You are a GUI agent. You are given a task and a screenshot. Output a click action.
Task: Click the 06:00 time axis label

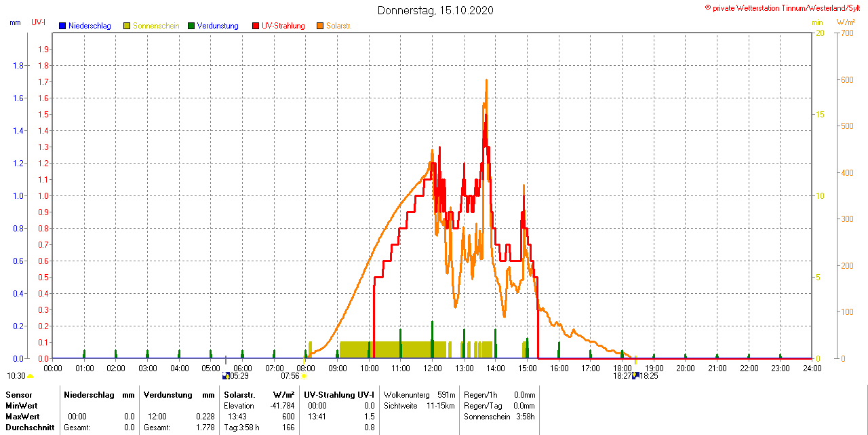[x=243, y=368]
